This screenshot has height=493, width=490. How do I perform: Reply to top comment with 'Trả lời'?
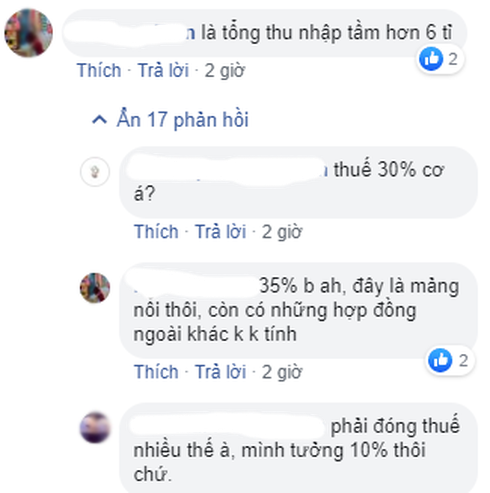pyautogui.click(x=163, y=71)
